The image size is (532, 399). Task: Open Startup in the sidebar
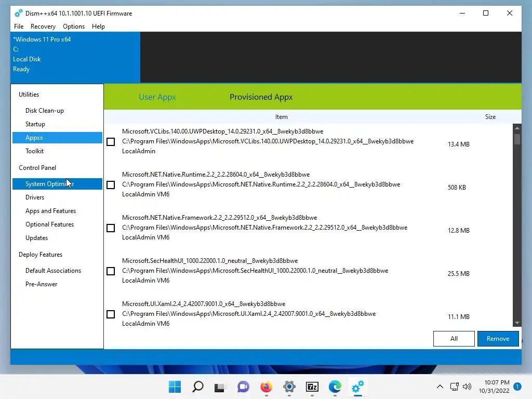click(x=57, y=124)
